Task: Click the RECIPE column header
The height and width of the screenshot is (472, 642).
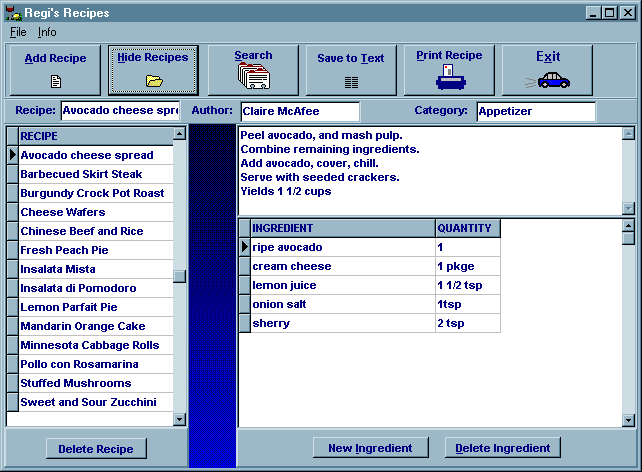Action: (x=96, y=136)
